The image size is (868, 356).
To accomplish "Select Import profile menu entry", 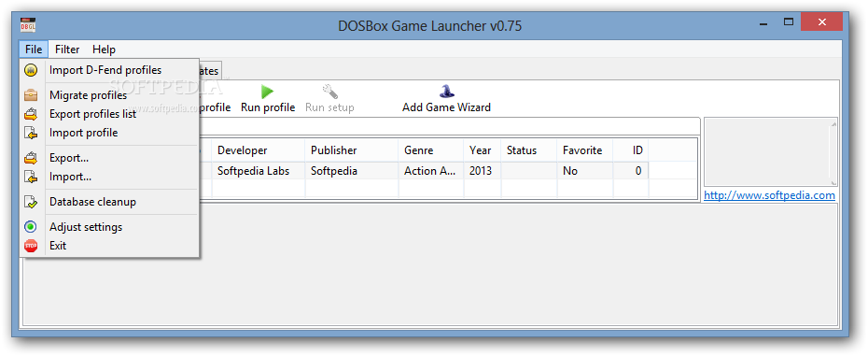I will point(109,133).
